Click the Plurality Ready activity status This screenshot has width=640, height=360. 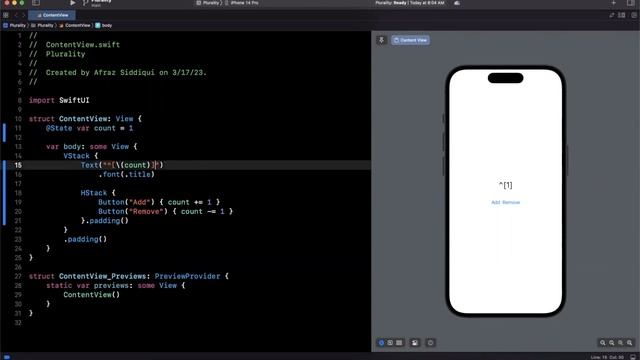pos(410,3)
